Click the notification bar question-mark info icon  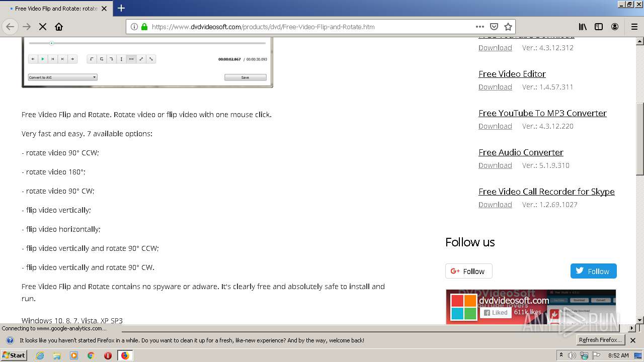(10, 340)
